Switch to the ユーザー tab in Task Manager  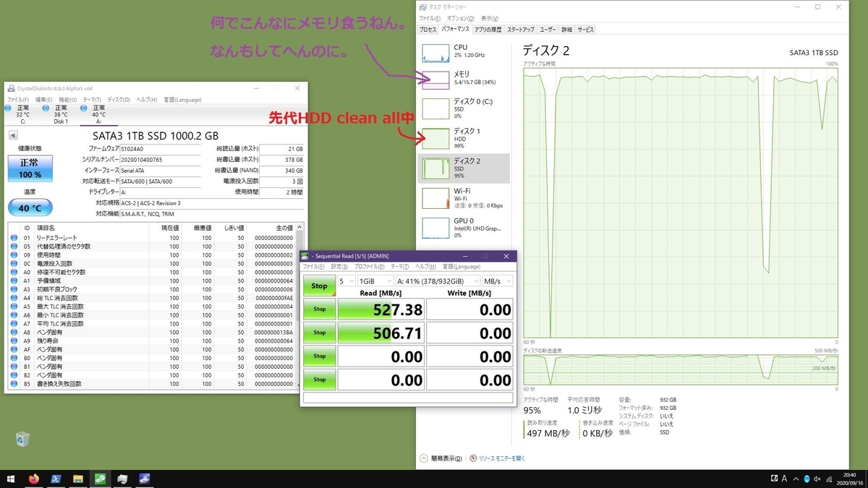(548, 30)
